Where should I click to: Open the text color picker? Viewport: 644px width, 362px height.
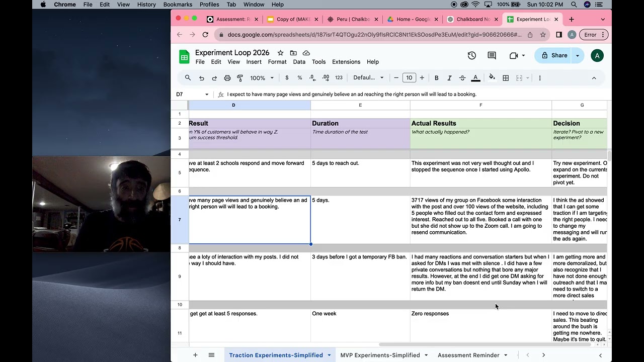click(475, 78)
